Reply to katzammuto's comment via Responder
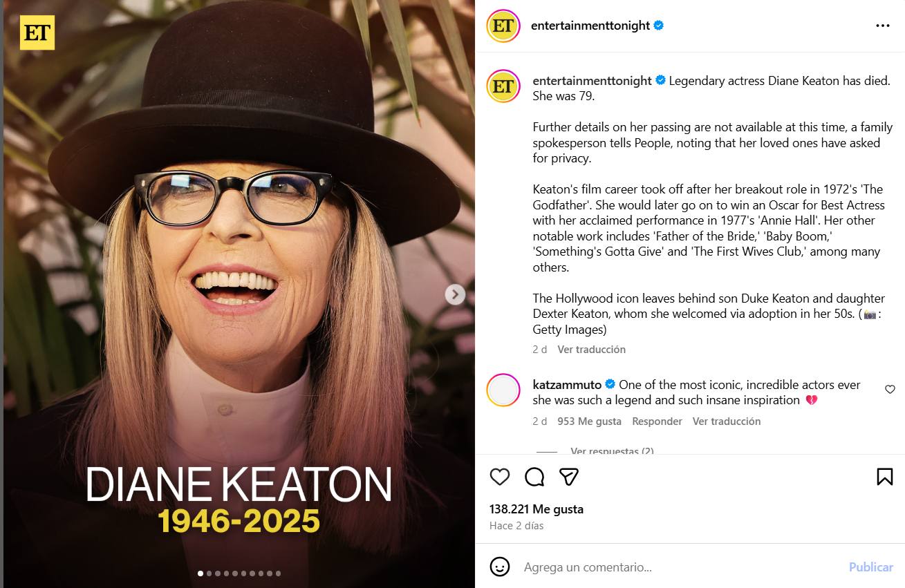Viewport: 905px width, 588px height. pyautogui.click(x=657, y=421)
